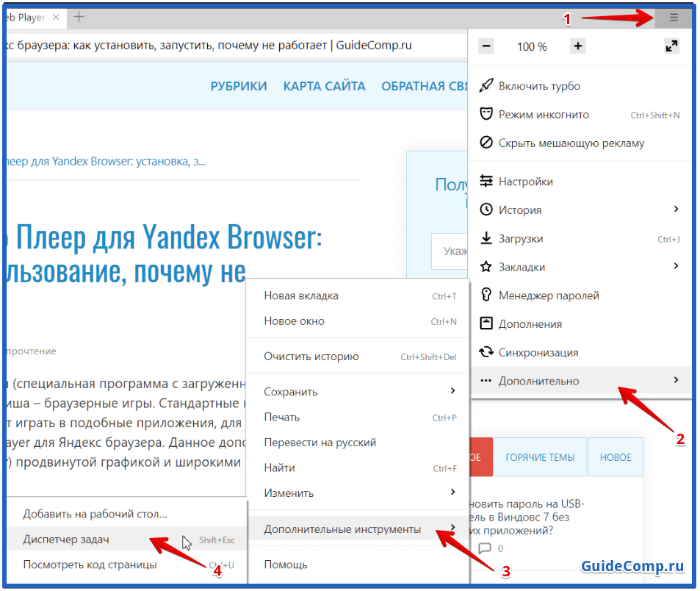Choose Добавить на рабочий стол
Viewport: 700px width, 591px height.
pyautogui.click(x=126, y=514)
